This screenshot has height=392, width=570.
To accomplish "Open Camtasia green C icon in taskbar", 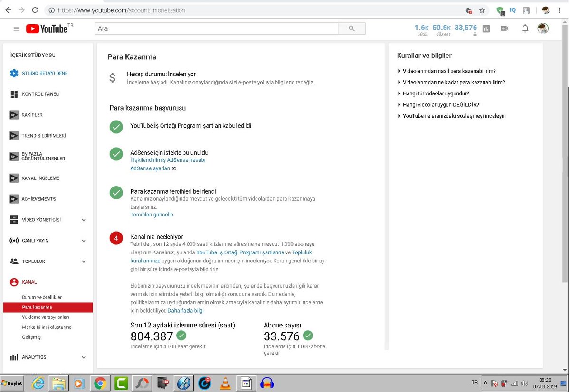I will [121, 383].
